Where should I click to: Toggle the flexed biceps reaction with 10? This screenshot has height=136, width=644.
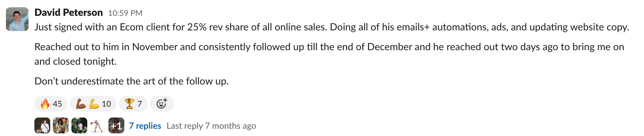(93, 104)
